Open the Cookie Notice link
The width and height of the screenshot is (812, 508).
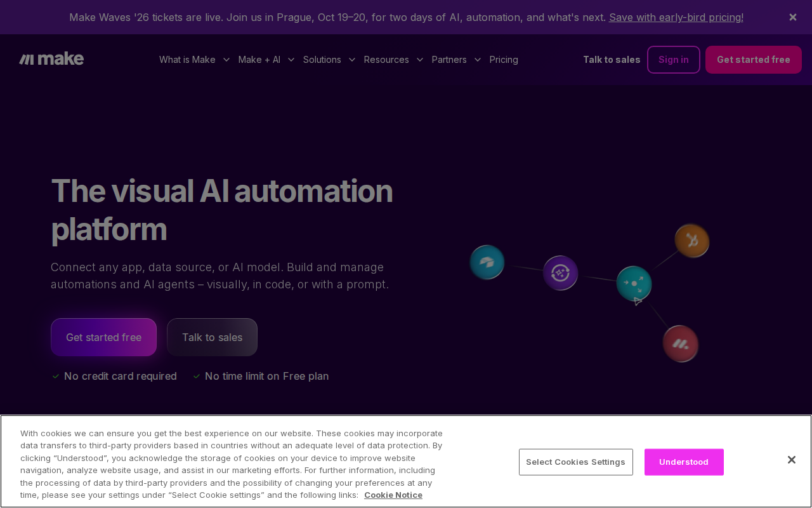tap(393, 495)
